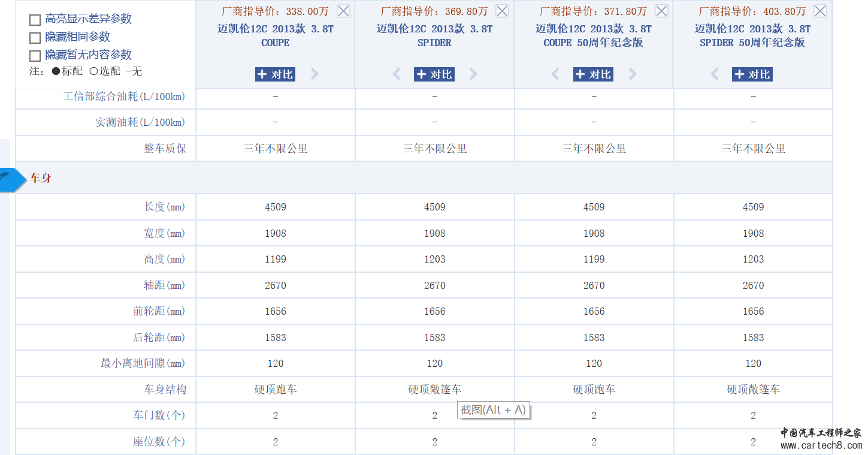Open 迈凯伦12C 3.8T SPIDER 50周年纪念版 page
Screen dimensions: 868x455
(752, 35)
